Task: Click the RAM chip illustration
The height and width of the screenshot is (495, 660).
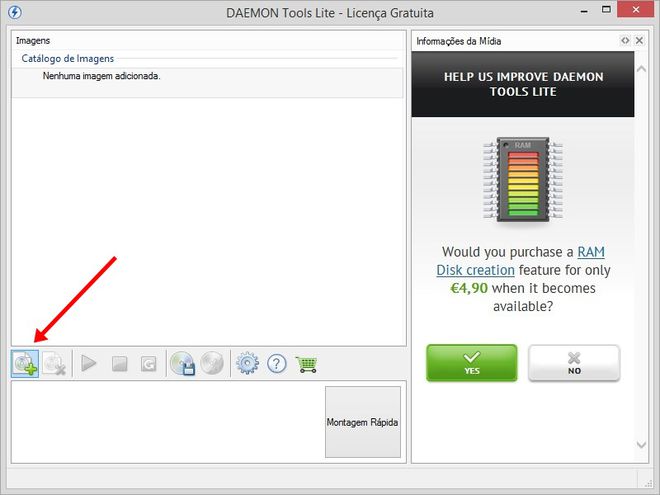Action: coord(523,179)
